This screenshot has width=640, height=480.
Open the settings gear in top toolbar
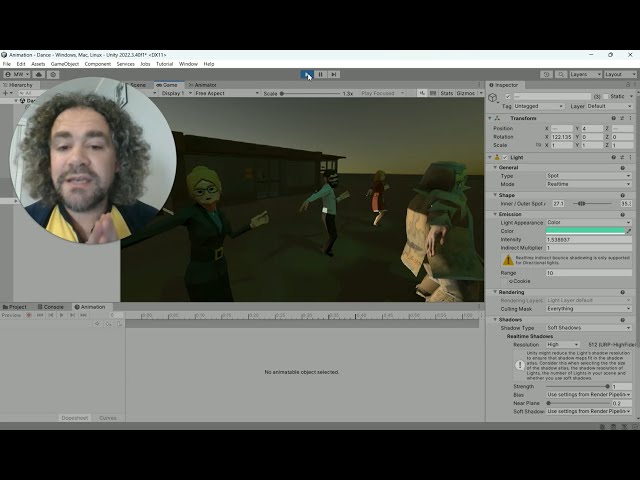pyautogui.click(x=53, y=74)
